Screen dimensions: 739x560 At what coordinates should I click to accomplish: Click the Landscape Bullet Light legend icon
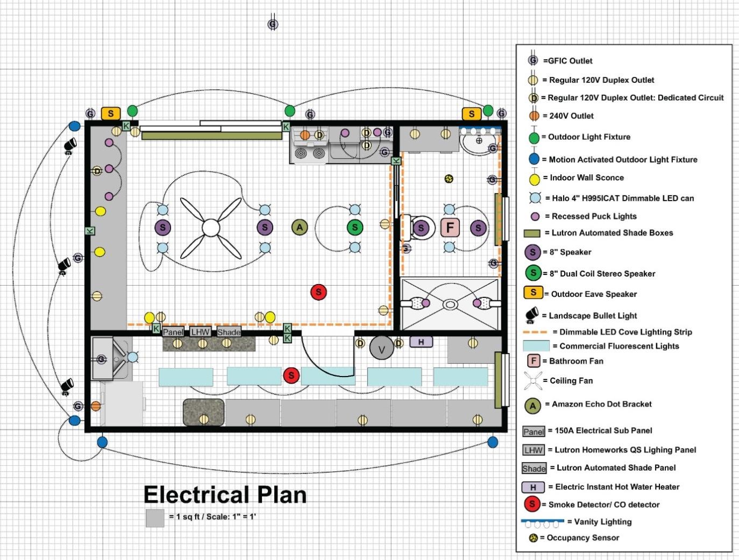532,314
